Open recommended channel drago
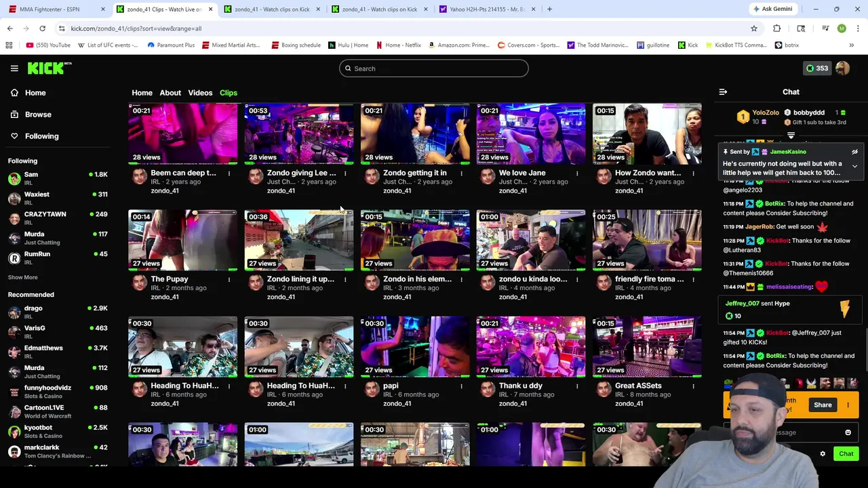Image resolution: width=868 pixels, height=488 pixels. pyautogui.click(x=58, y=312)
